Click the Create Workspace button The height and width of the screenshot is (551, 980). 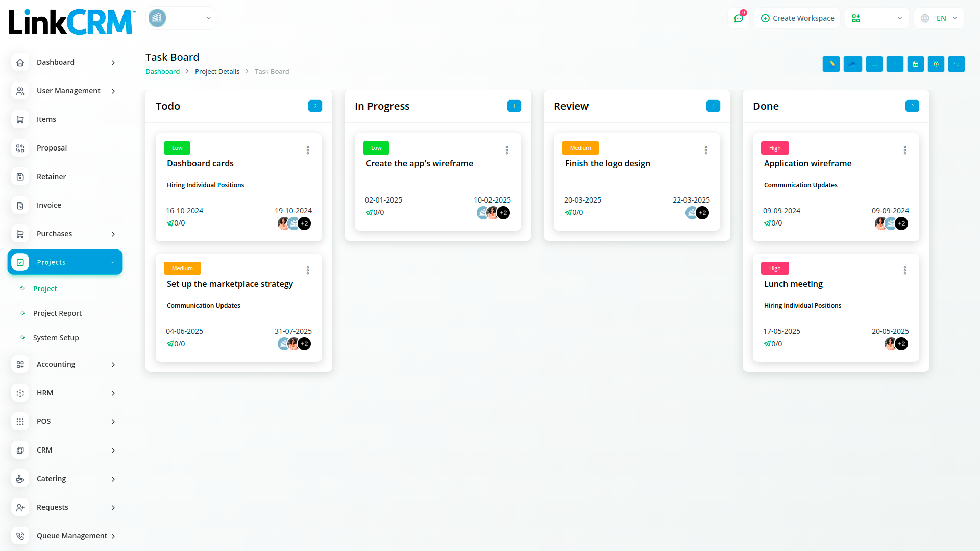tap(797, 18)
